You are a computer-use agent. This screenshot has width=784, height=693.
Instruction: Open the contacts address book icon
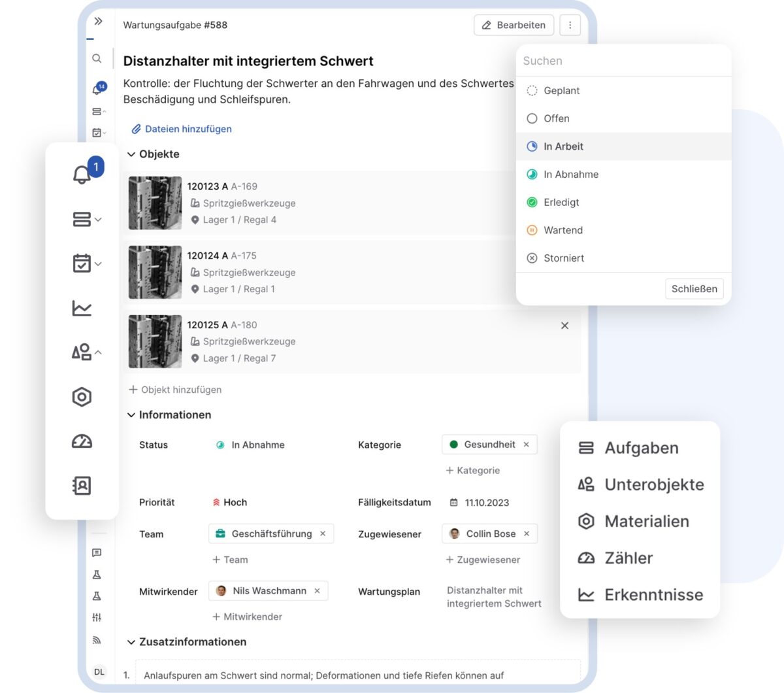click(82, 486)
